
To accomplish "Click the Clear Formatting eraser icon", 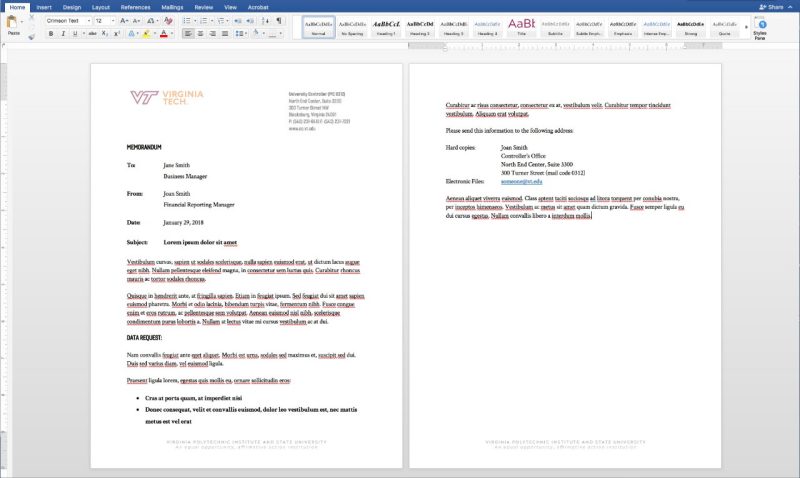I will (168, 21).
